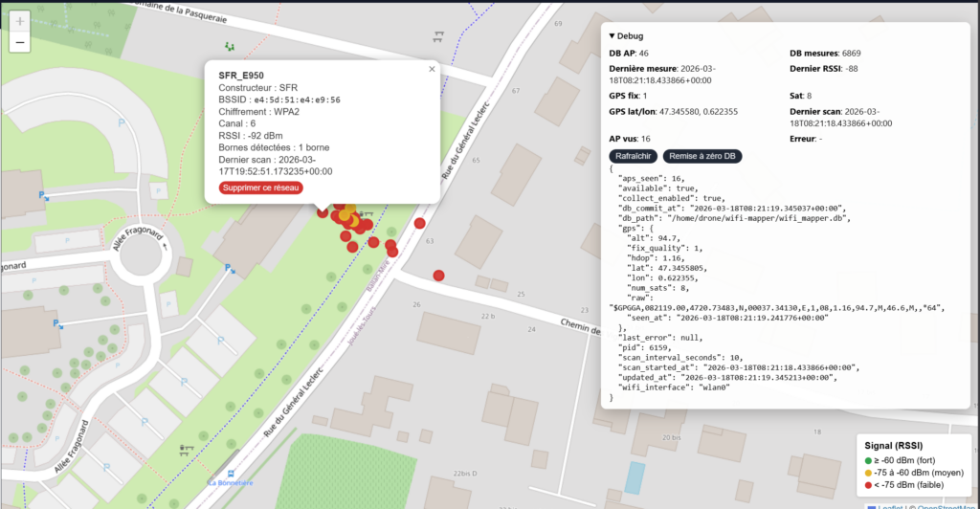Select the orange medium-signal map marker

(x=349, y=210)
